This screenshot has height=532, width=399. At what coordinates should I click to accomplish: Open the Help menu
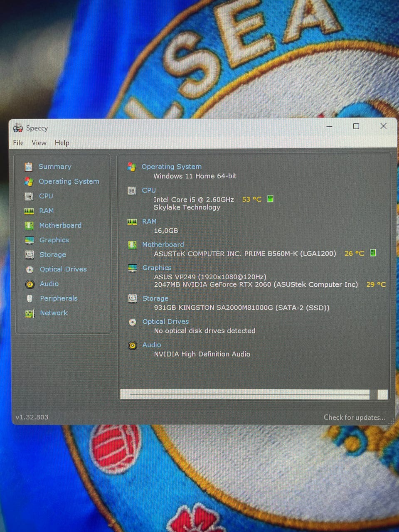pos(62,143)
